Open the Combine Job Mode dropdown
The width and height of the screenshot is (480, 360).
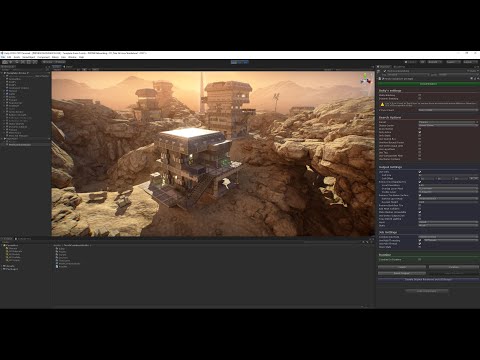pos(448,237)
